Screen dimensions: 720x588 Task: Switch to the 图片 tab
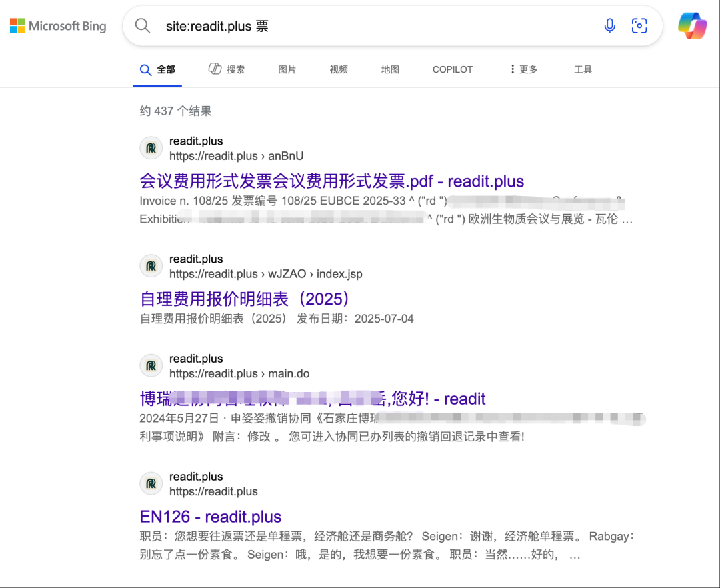287,69
